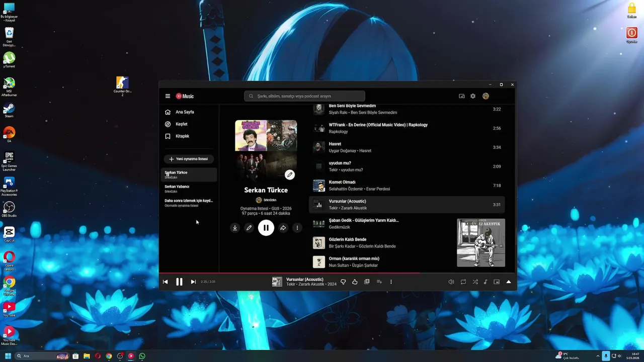Screen dimensions: 644x362
Task: Open File Explorer from the taskbar
Action: 87,356
